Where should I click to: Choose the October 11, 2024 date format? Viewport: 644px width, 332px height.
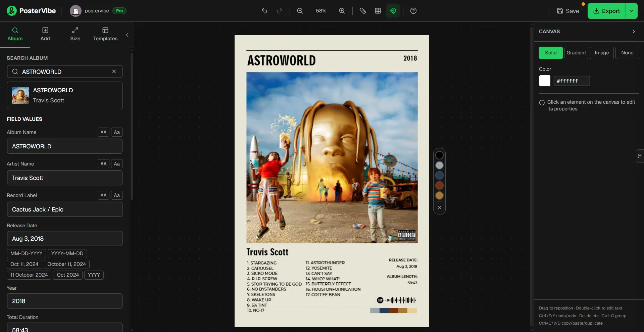[67, 264]
